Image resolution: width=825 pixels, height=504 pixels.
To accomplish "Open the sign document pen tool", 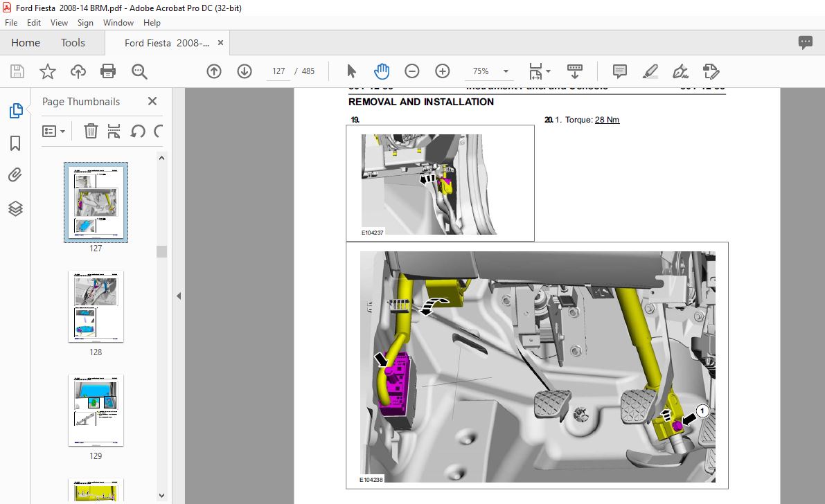I will (x=680, y=71).
